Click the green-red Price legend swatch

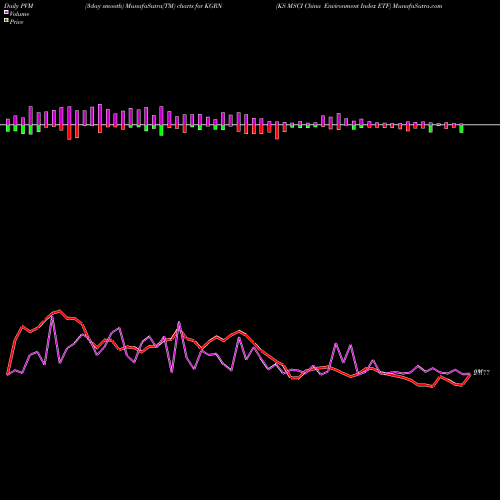click(x=6, y=21)
